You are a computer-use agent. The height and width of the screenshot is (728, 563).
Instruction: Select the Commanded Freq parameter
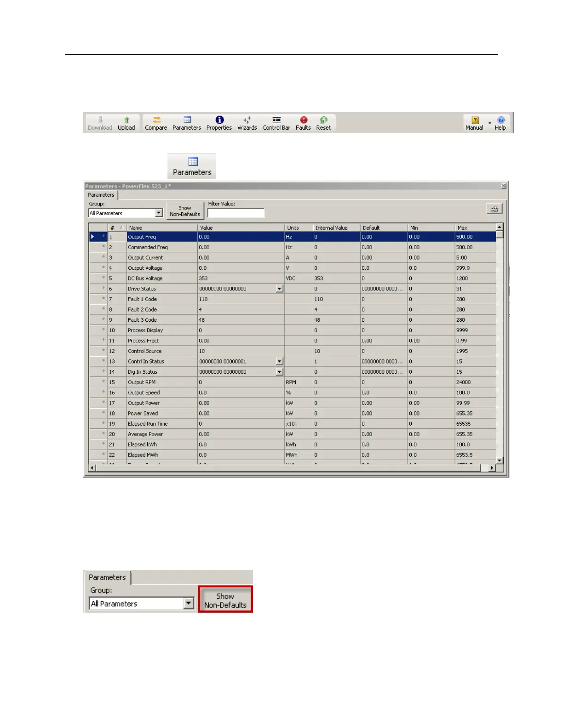[x=148, y=247]
